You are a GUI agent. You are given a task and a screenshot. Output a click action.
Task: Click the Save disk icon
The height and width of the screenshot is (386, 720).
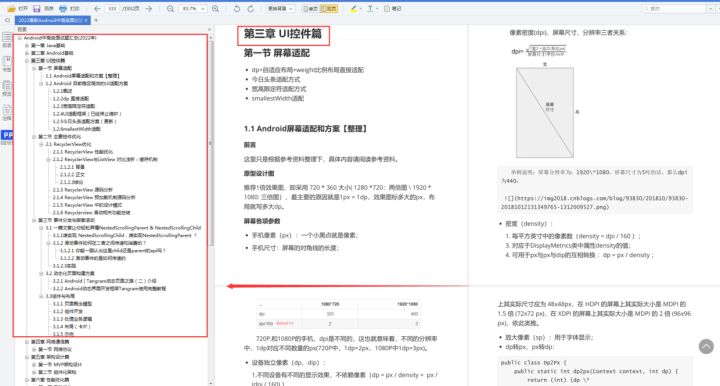click(37, 9)
